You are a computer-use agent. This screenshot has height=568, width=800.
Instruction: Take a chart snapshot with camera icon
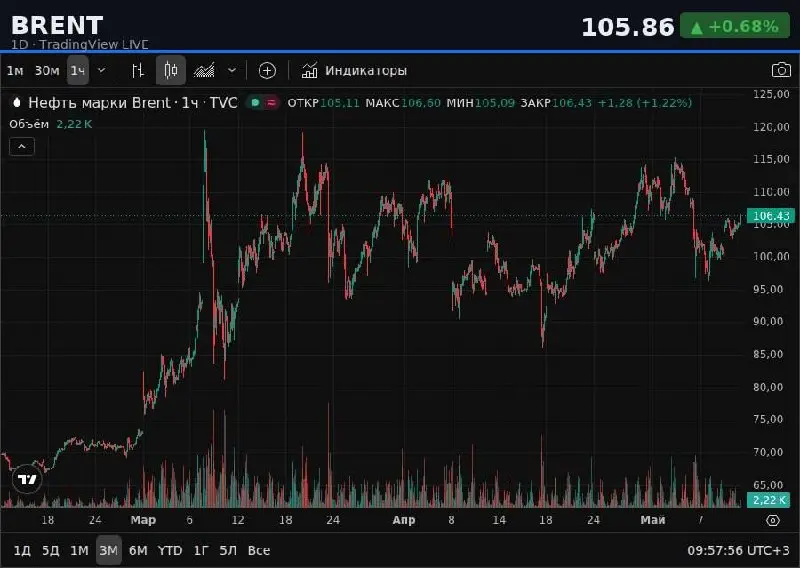coord(781,70)
